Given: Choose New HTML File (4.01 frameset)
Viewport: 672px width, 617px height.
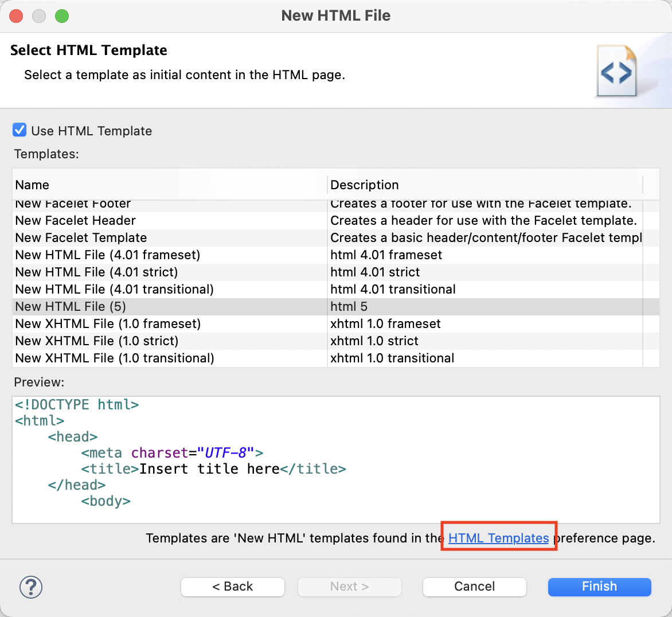Looking at the screenshot, I should (x=108, y=255).
